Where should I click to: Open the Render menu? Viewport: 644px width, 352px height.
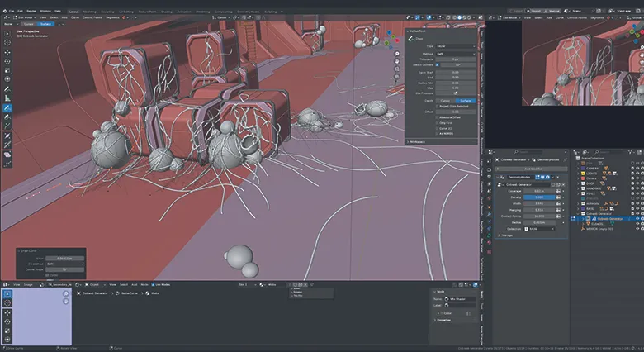point(31,11)
